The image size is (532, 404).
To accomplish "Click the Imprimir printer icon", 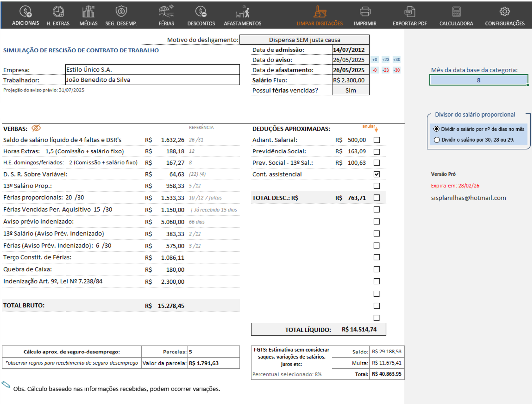I will tap(365, 12).
